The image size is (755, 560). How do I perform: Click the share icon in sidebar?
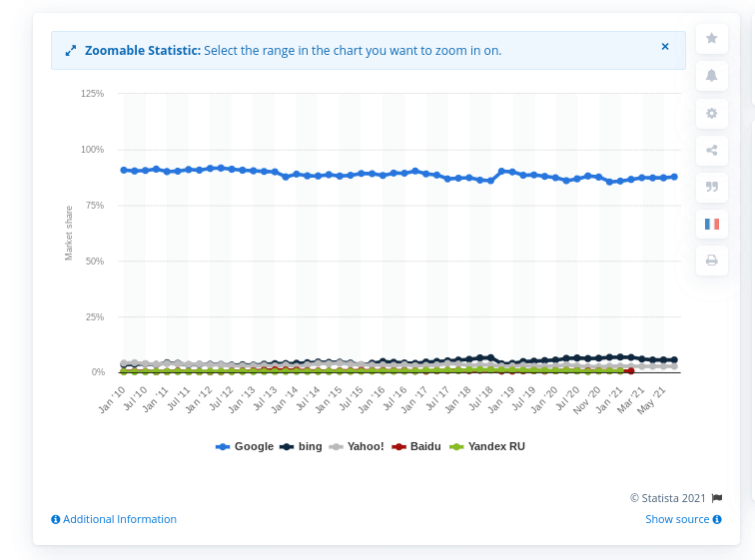[x=711, y=150]
